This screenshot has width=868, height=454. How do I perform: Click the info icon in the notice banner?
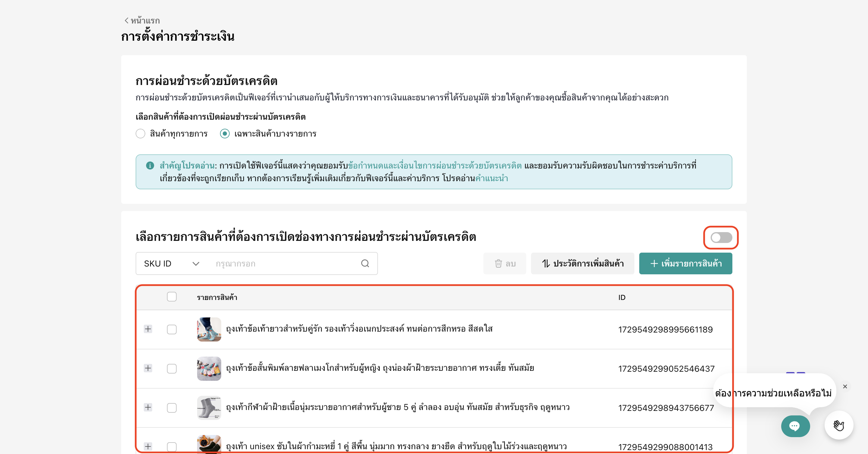pyautogui.click(x=150, y=166)
